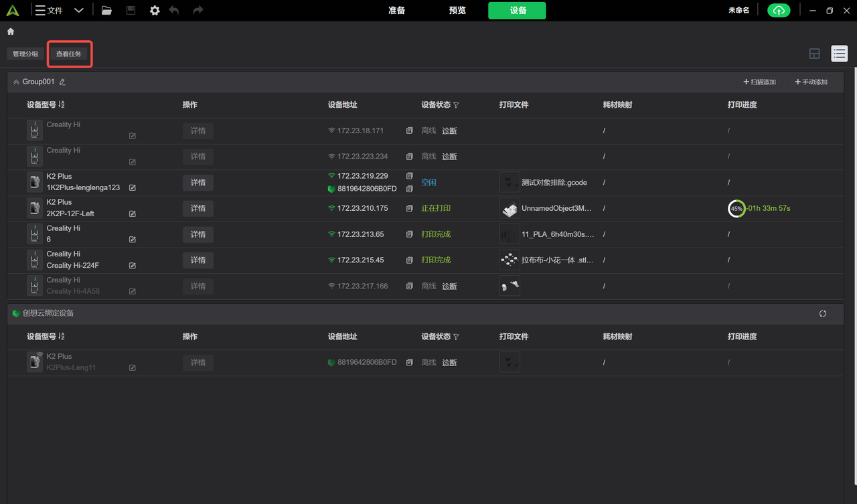This screenshot has height=504, width=857.
Task: Click 诊断 for device 172.23.18.171
Action: click(x=450, y=131)
